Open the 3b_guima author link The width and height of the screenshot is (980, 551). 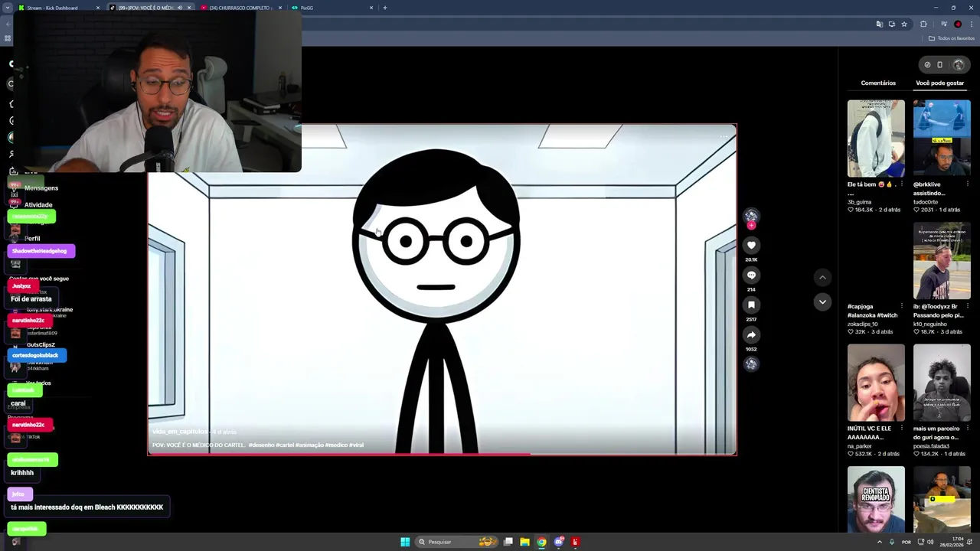point(861,202)
